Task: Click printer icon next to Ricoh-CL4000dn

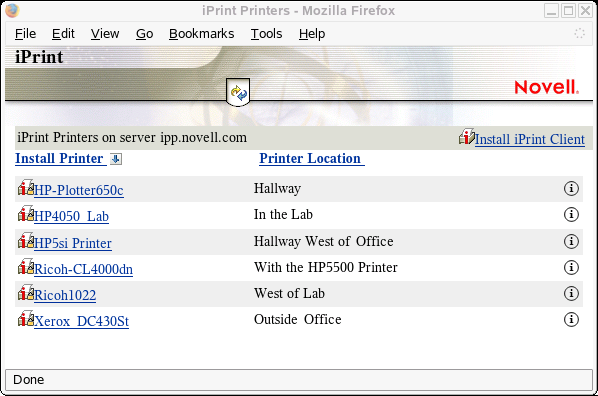Action: pos(26,267)
